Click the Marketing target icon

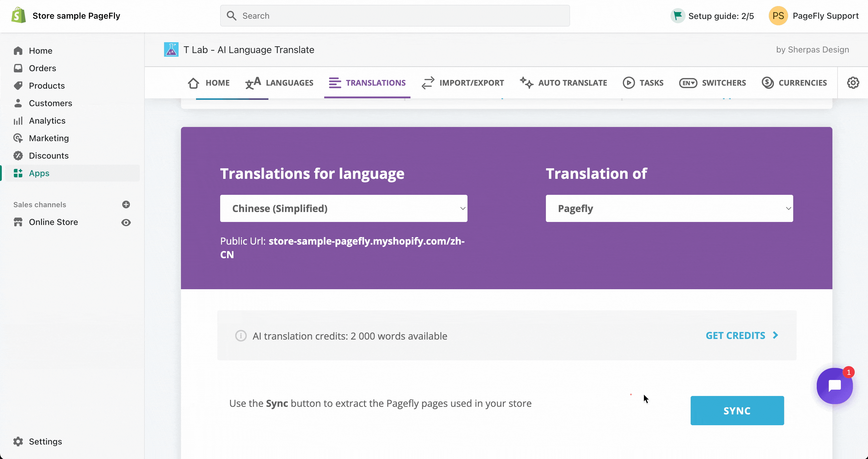[18, 138]
